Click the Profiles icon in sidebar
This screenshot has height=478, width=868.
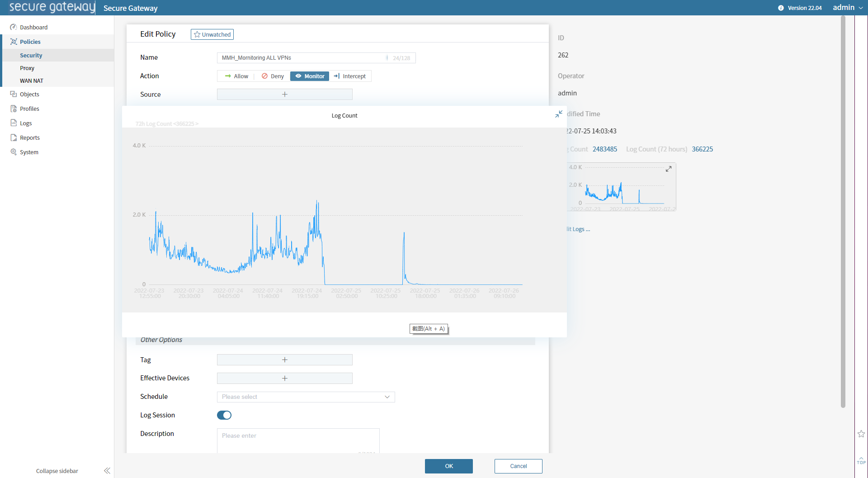pyautogui.click(x=14, y=109)
